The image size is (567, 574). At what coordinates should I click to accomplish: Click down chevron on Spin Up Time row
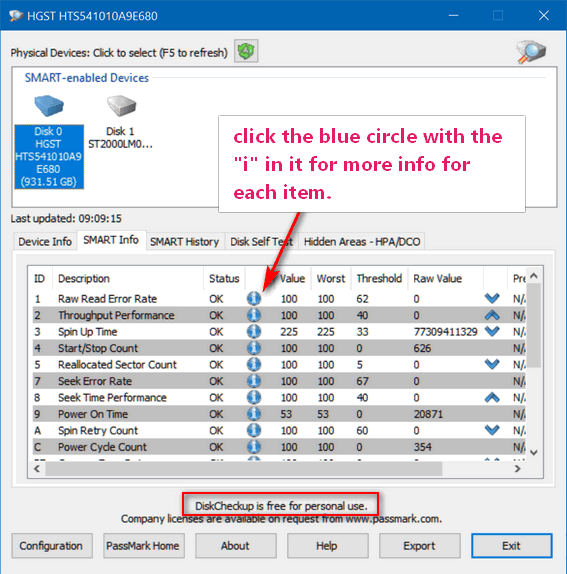tap(492, 331)
